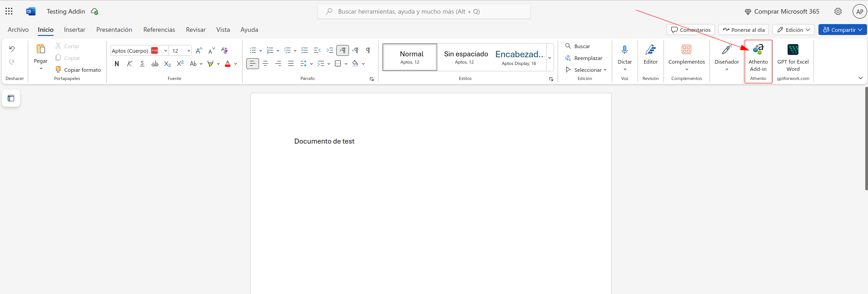Open the settings gear
The height and width of the screenshot is (294, 868).
[838, 11]
